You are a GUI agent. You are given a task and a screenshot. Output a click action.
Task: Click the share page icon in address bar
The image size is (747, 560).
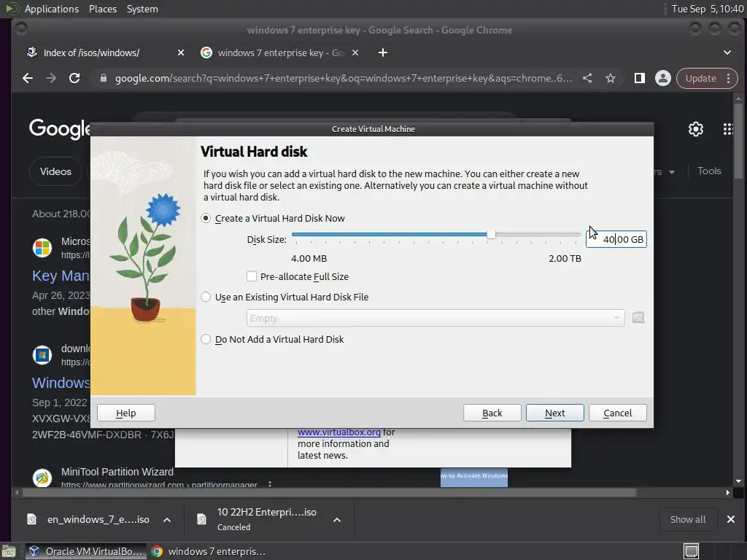pyautogui.click(x=587, y=78)
